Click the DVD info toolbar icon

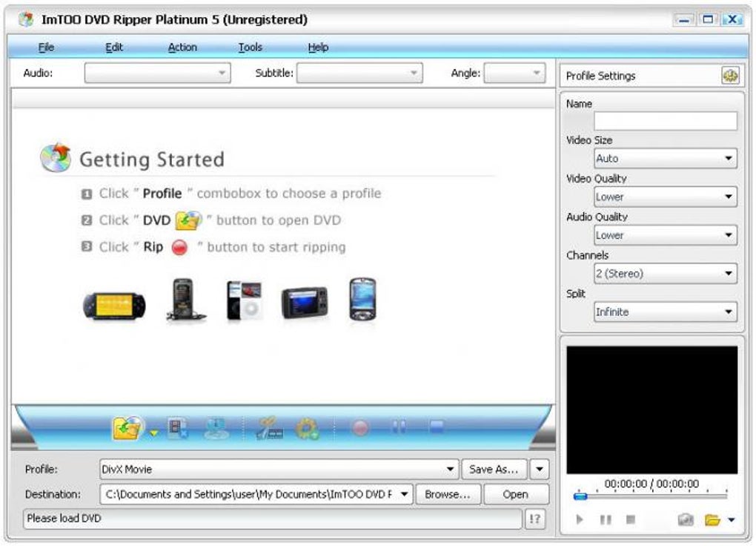(x=216, y=428)
